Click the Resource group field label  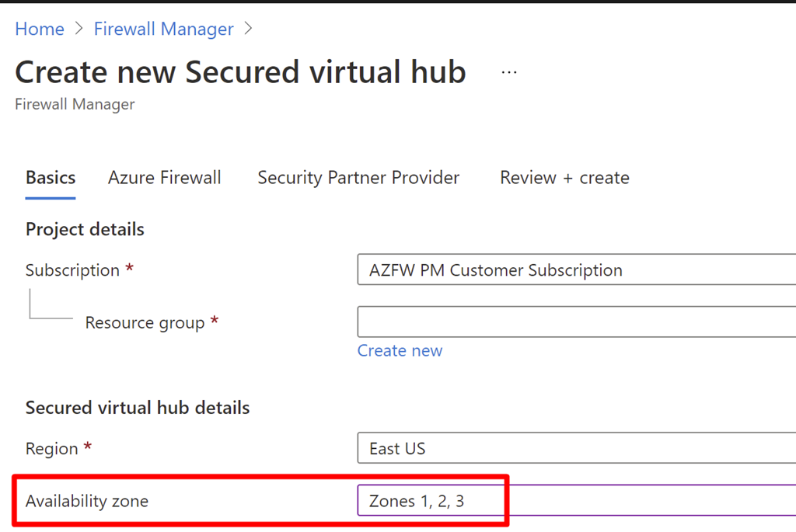coord(145,323)
